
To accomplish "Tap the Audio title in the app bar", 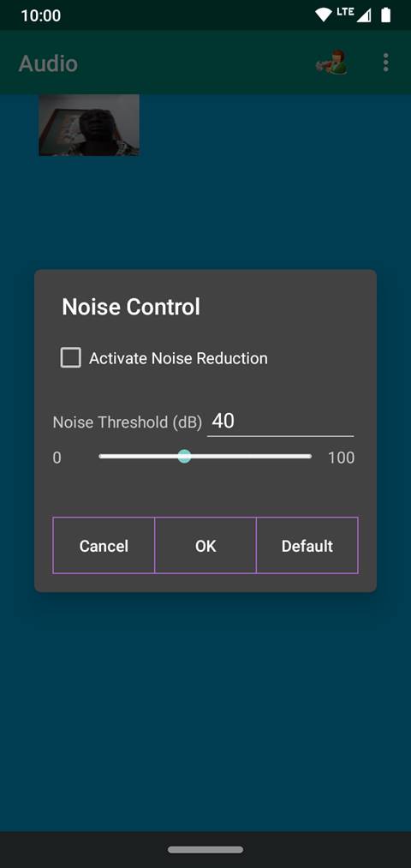I will pos(48,63).
